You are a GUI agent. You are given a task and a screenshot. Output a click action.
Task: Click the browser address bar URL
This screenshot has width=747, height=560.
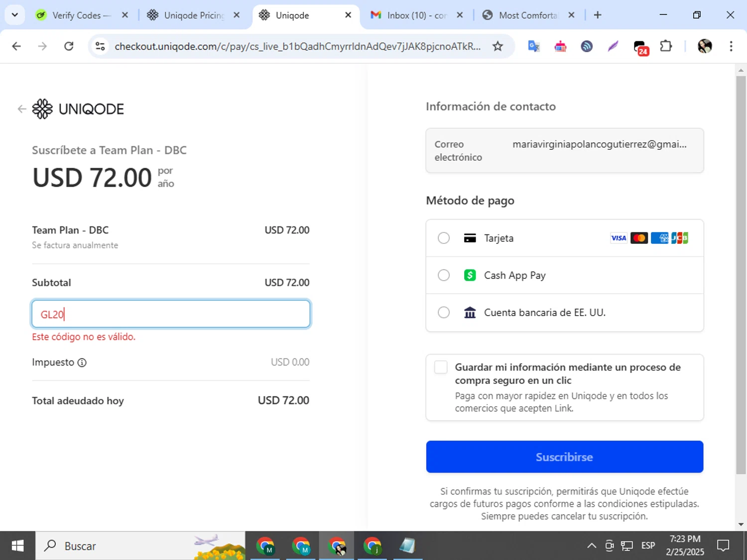pyautogui.click(x=297, y=46)
